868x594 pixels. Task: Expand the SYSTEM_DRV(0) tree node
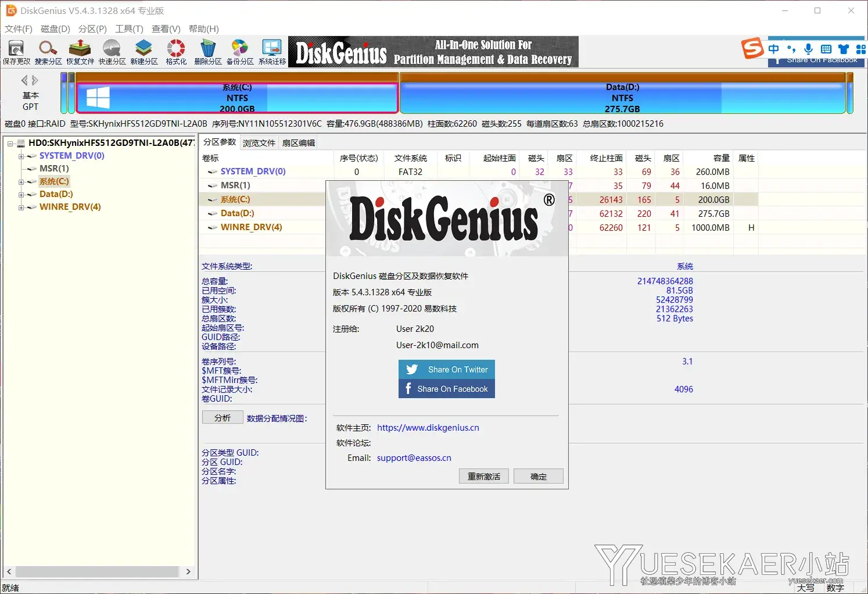(x=21, y=156)
